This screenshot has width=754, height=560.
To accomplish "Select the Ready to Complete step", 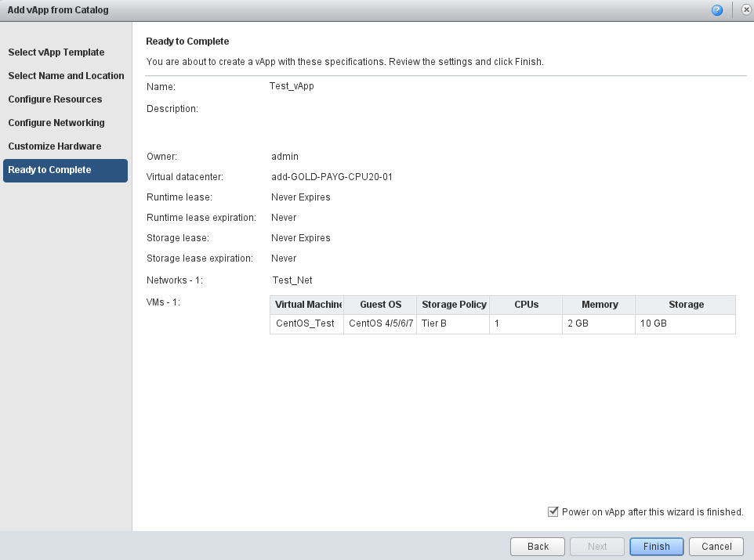I will (x=49, y=170).
